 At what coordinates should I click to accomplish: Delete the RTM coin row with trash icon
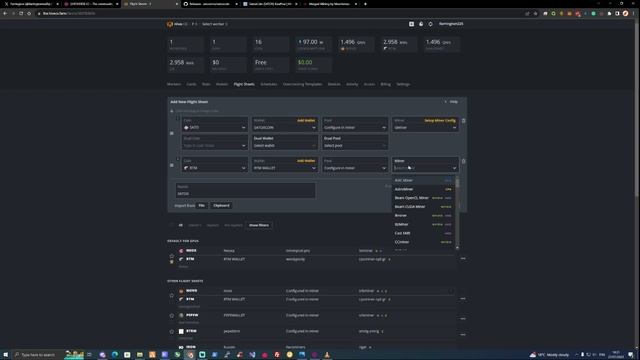[463, 161]
